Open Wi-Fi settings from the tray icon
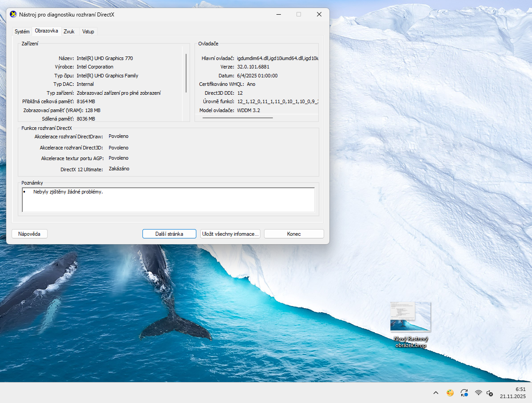The height and width of the screenshot is (403, 532). 478,393
